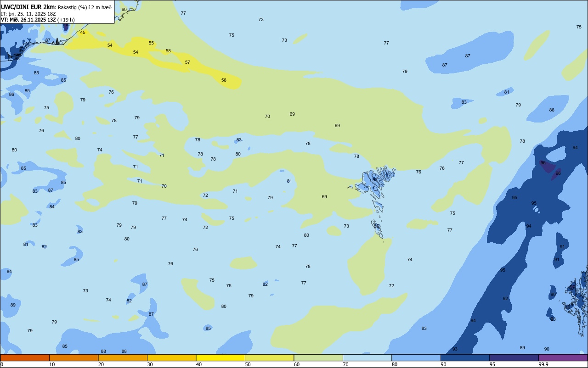Screen dimensions: 588x368
Task: Click the humidity value 55 on the map
Action: point(151,43)
